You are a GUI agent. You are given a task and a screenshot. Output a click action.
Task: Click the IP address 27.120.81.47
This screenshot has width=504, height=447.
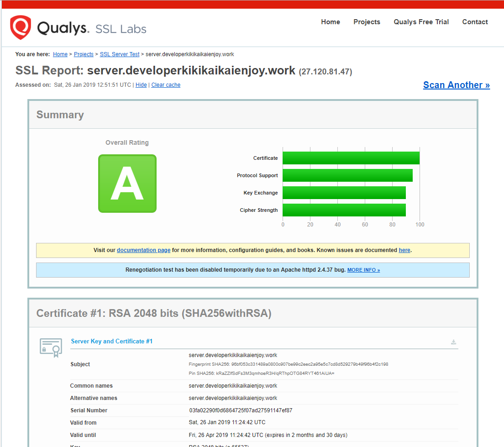click(325, 71)
